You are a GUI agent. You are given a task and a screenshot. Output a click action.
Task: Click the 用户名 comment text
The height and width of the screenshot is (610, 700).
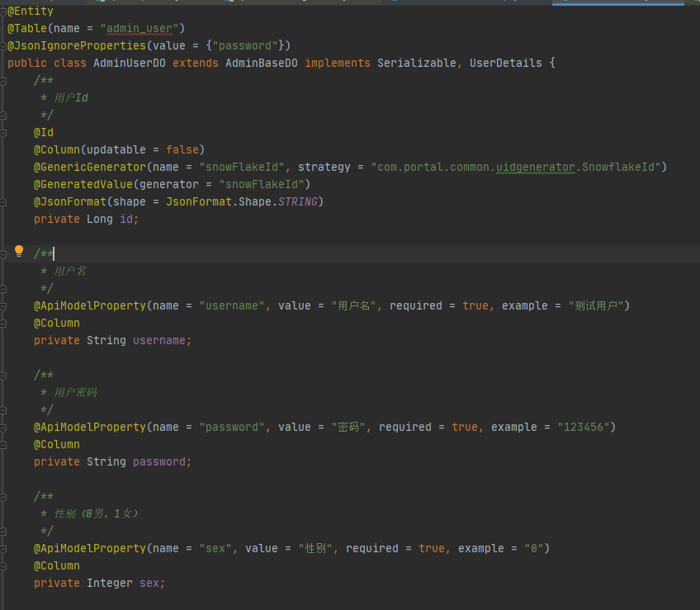pos(70,271)
